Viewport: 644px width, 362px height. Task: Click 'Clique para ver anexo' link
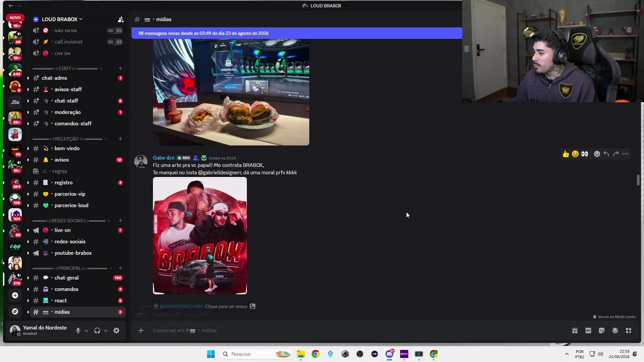tap(226, 306)
